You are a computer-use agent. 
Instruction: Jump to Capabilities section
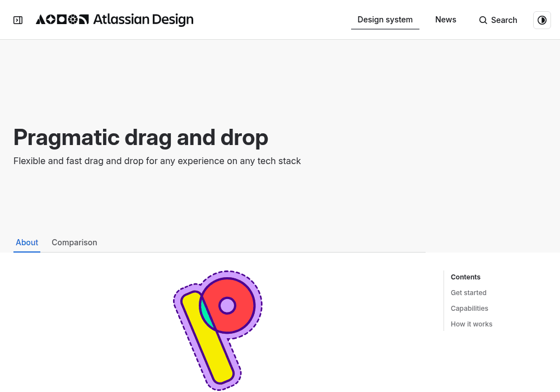pyautogui.click(x=469, y=309)
